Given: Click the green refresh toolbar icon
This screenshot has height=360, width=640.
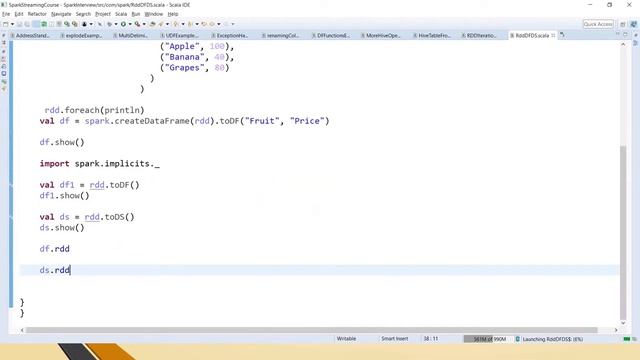Looking at the screenshot, I should click(x=43, y=24).
